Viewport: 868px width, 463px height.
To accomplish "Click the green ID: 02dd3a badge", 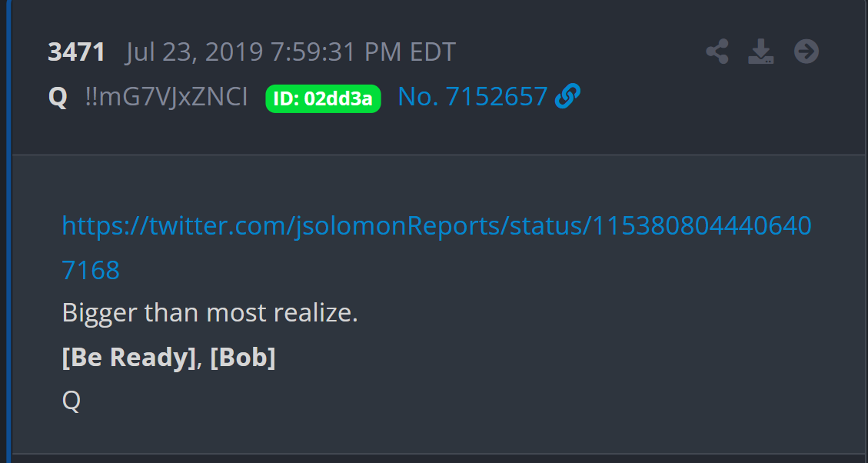I will coord(323,98).
